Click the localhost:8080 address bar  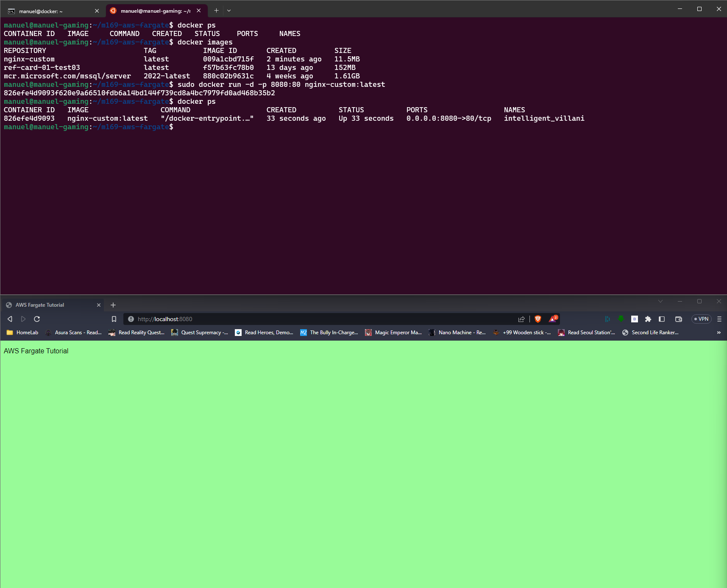[322, 319]
